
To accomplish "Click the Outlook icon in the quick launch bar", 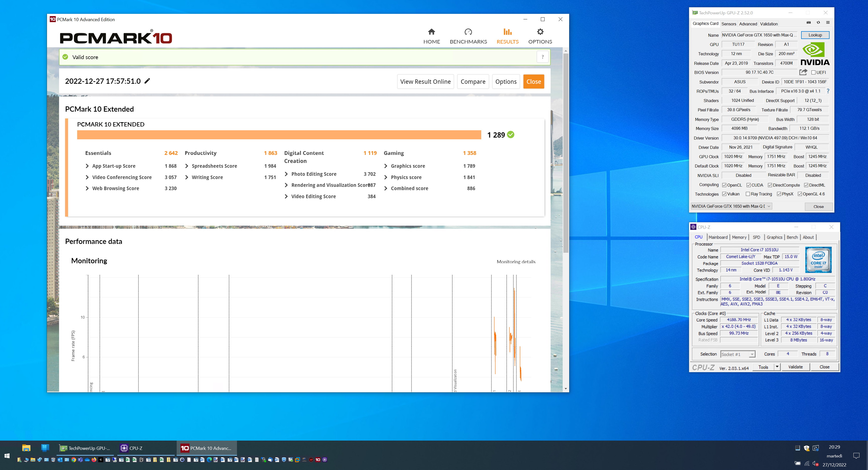I will [60, 459].
